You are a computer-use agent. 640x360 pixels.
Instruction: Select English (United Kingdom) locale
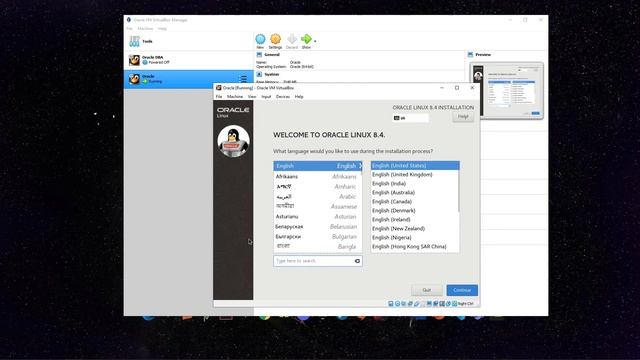coord(414,174)
